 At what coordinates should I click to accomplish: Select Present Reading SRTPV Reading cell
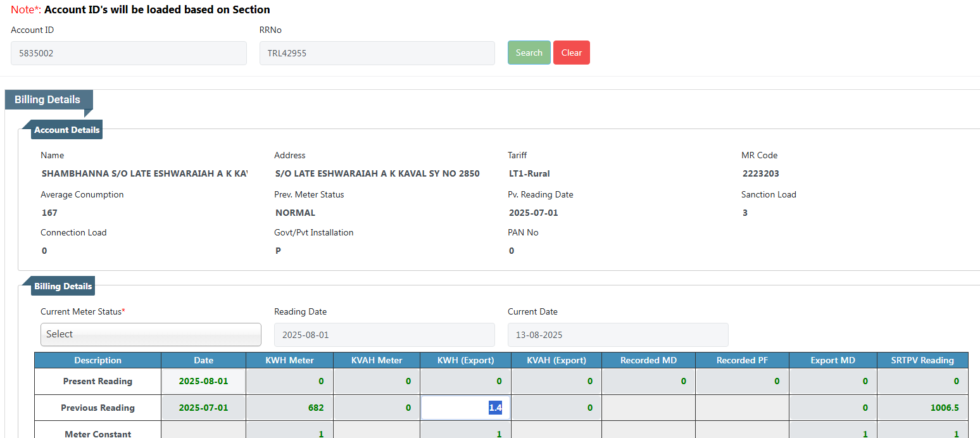pyautogui.click(x=922, y=381)
